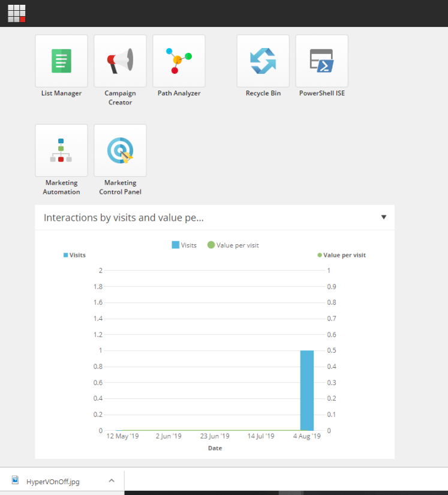Click the blue Visits legend color square
Viewport: 448px width, 495px height.
pyautogui.click(x=176, y=245)
